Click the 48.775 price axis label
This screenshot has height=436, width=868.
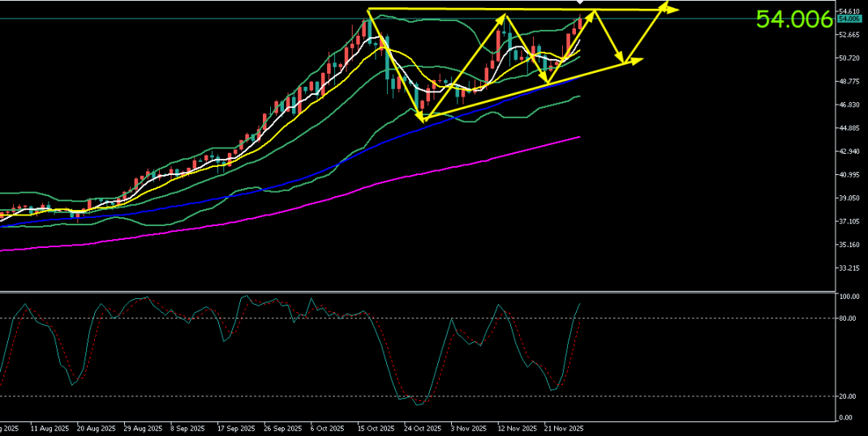click(849, 82)
